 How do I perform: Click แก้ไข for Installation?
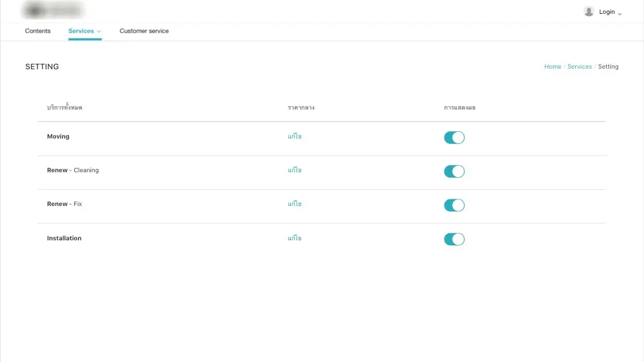tap(295, 238)
